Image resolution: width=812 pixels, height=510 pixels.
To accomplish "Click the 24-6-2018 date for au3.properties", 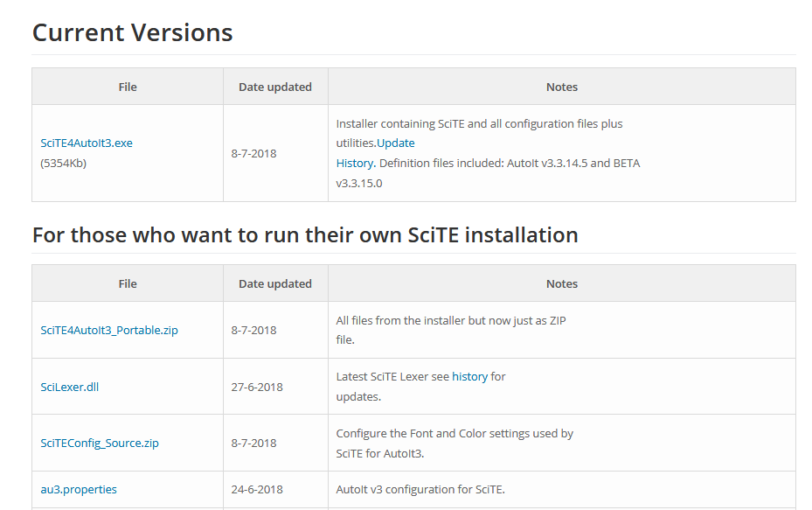I will (257, 489).
